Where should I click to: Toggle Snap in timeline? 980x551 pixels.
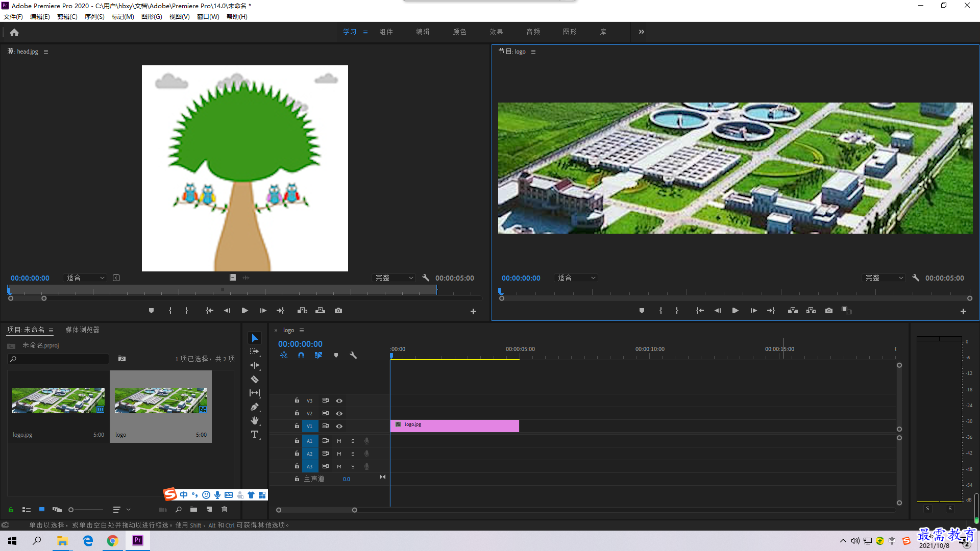point(301,355)
